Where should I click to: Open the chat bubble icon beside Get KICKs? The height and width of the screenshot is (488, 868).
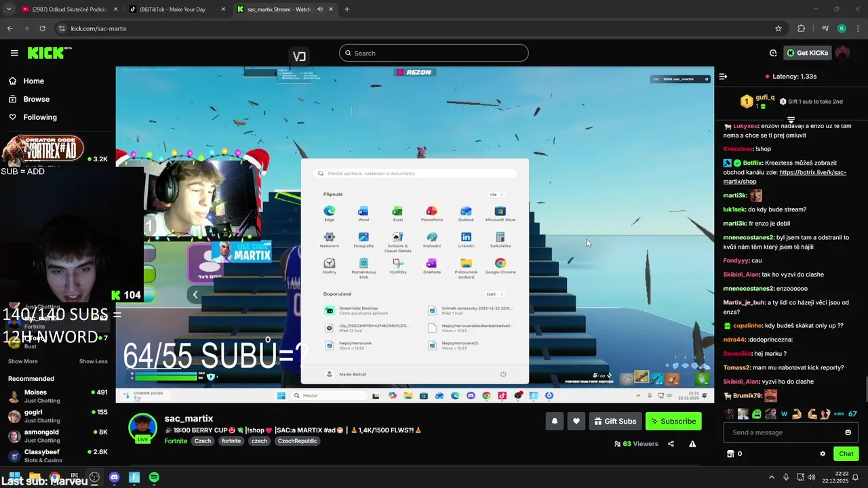click(x=773, y=53)
